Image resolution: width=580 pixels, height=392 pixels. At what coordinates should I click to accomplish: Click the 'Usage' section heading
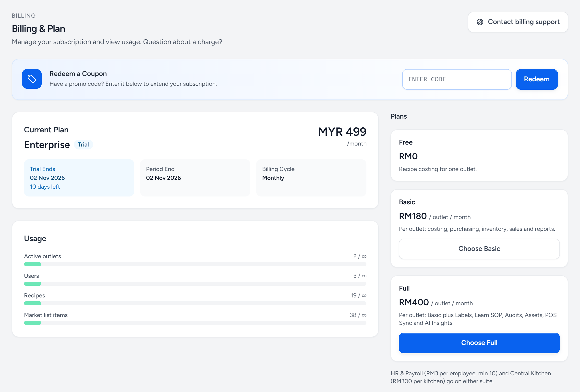pos(35,238)
